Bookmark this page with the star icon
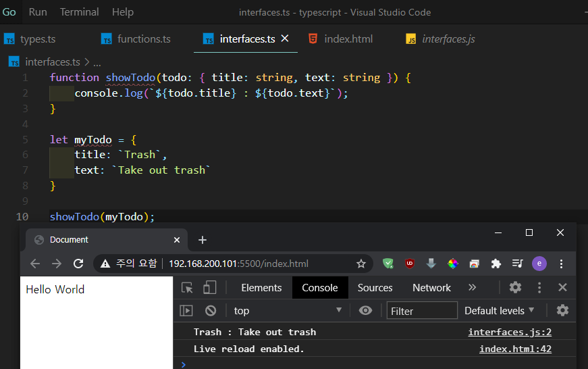Viewport: 588px width, 369px height. (361, 264)
